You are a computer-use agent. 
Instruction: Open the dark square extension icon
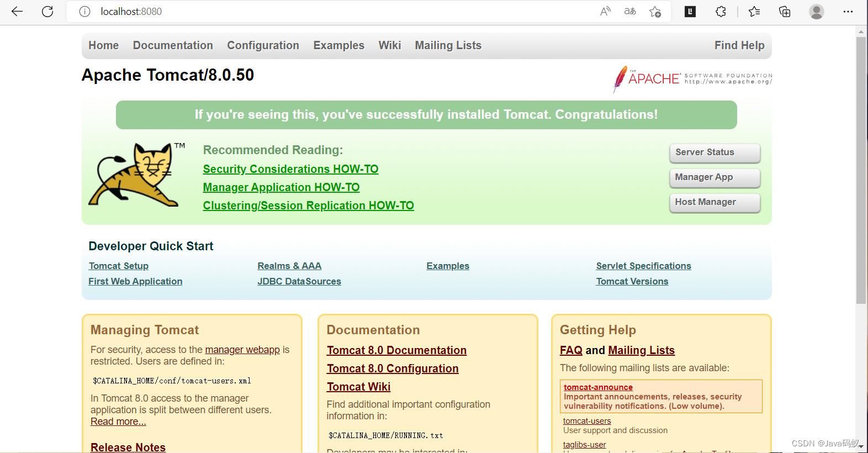tap(690, 12)
